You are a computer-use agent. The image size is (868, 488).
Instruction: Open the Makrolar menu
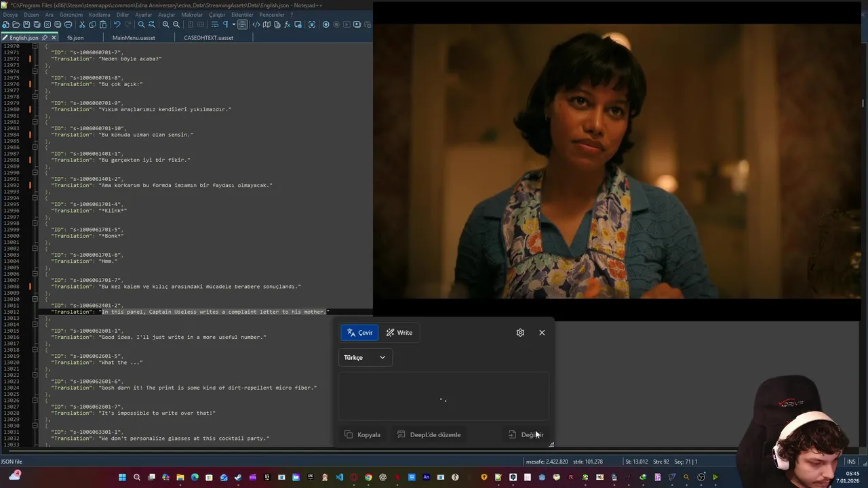click(192, 15)
